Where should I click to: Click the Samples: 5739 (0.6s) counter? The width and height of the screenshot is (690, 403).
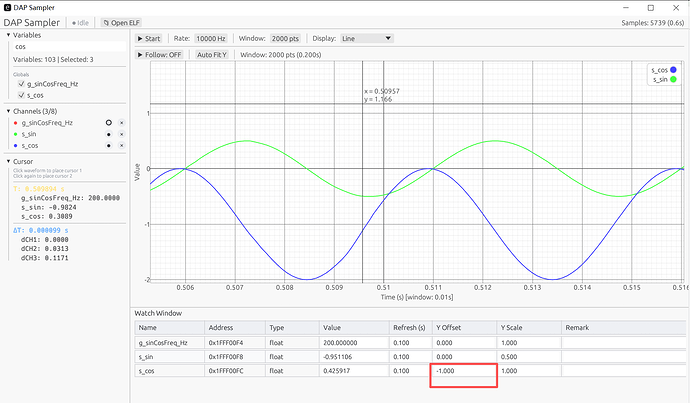[x=653, y=23]
